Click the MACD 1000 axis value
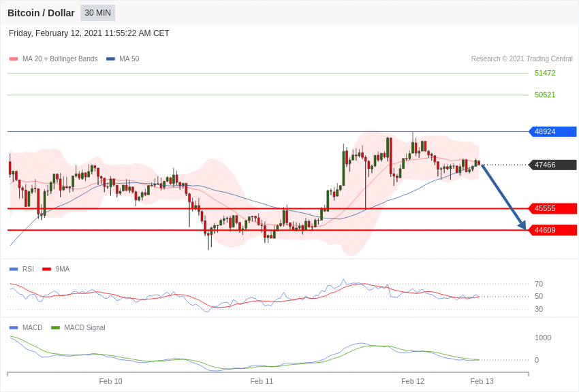This screenshot has height=392, width=579. [x=543, y=338]
